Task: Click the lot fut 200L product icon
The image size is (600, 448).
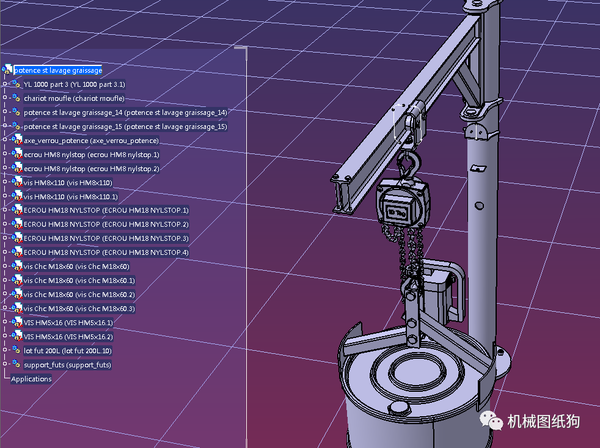Action: click(16, 350)
